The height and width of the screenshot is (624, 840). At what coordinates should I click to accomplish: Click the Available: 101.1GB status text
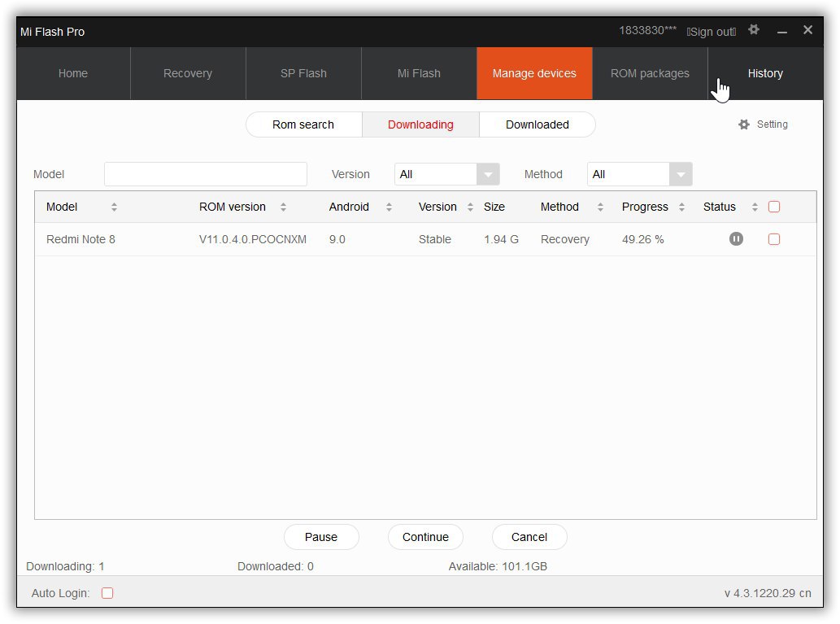tap(498, 566)
